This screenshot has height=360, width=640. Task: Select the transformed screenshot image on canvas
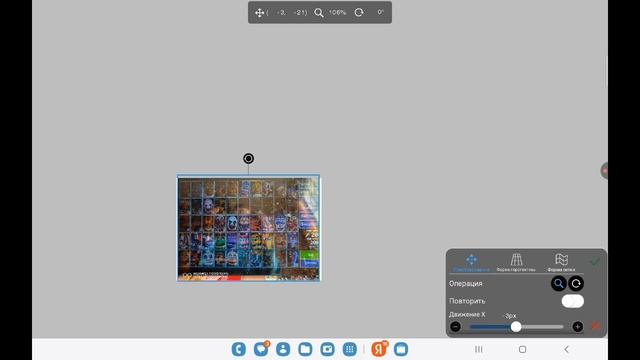pos(249,228)
